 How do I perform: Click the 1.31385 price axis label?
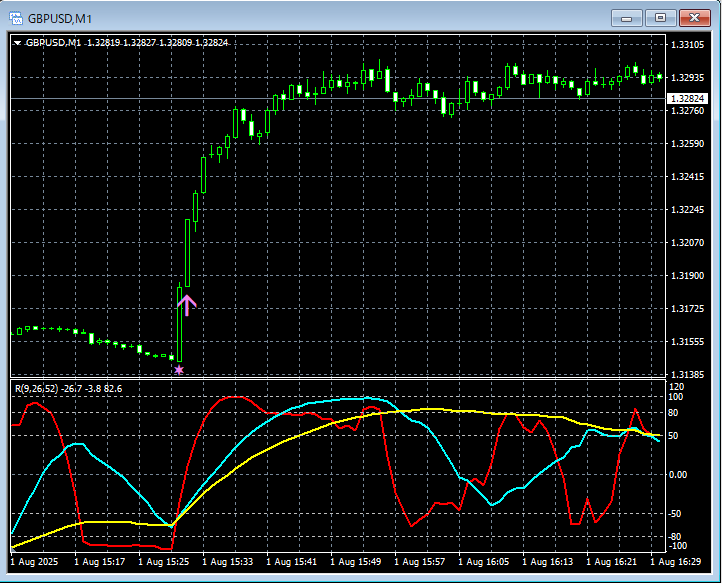[690, 374]
